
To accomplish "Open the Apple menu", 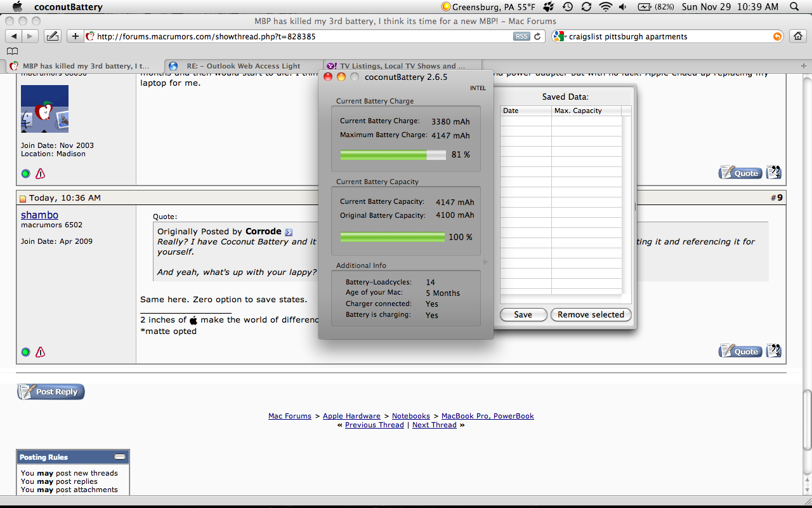I will pos(18,7).
